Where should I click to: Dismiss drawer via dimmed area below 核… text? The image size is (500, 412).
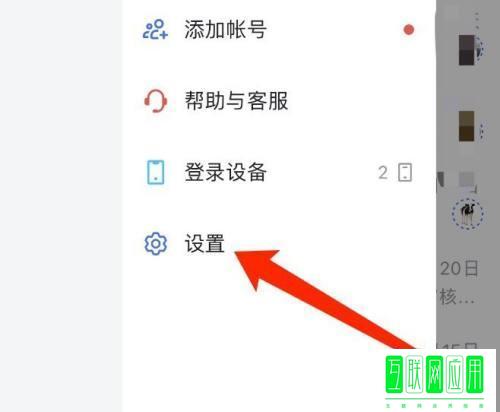click(467, 325)
